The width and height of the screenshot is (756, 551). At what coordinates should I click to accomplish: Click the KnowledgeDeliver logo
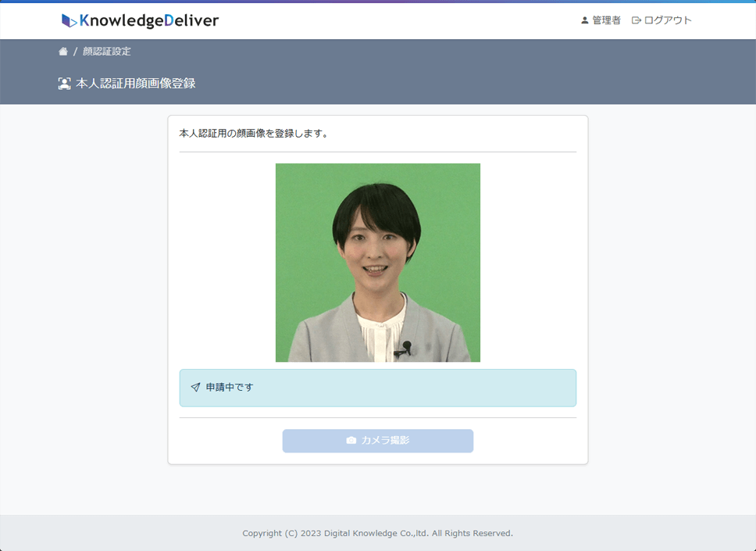click(x=140, y=20)
